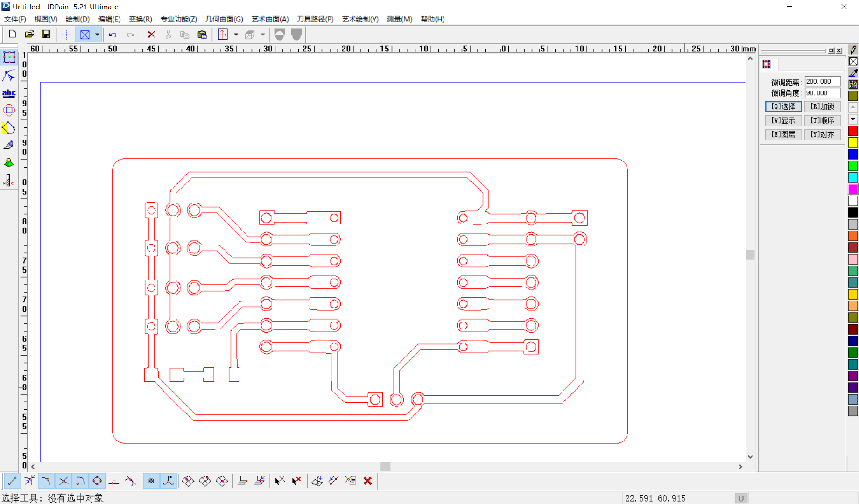The width and height of the screenshot is (859, 504).
Task: Toggle the arc-center snap in the bottom toolbar
Action: point(80,481)
